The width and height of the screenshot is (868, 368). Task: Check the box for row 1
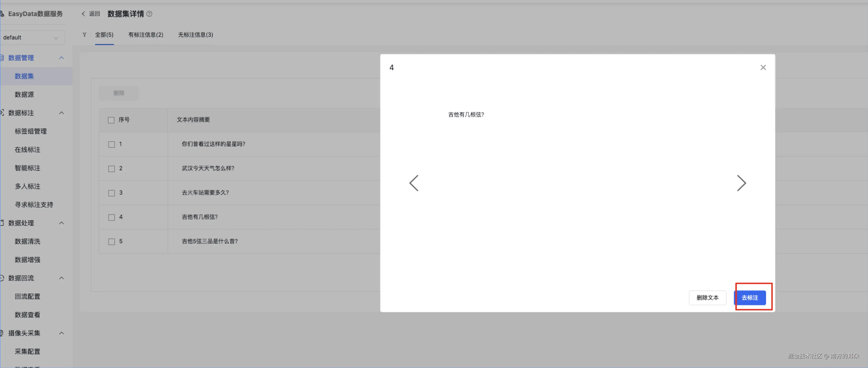coord(112,145)
